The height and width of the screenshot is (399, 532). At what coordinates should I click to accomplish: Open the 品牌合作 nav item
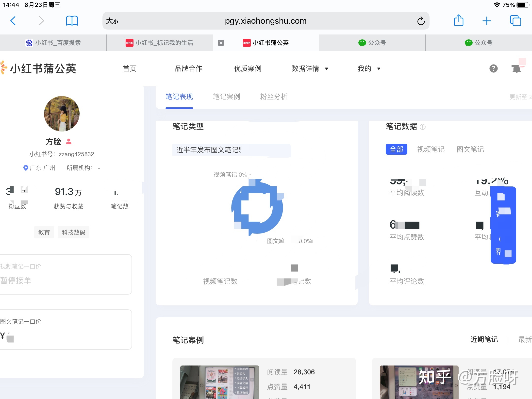[x=189, y=68]
